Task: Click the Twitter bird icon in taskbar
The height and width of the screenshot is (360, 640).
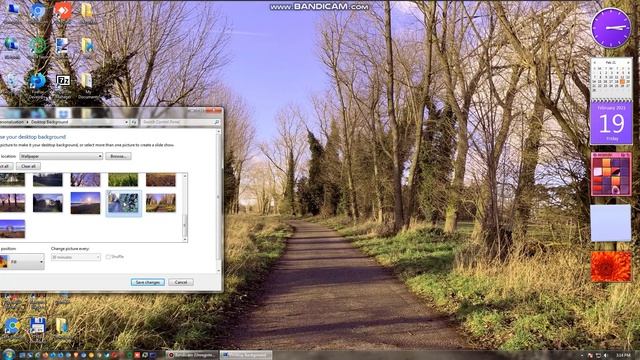Action: coord(107,355)
